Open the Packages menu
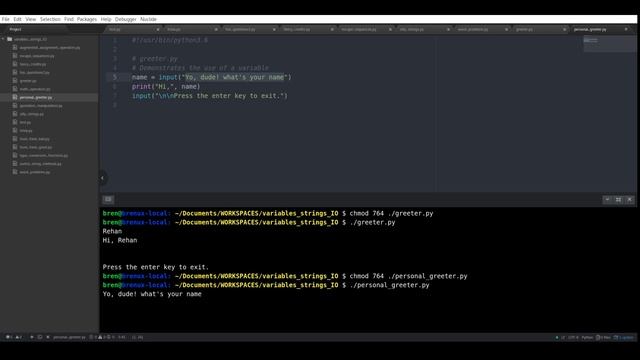Viewport: 640px width, 360px height. pyautogui.click(x=87, y=19)
